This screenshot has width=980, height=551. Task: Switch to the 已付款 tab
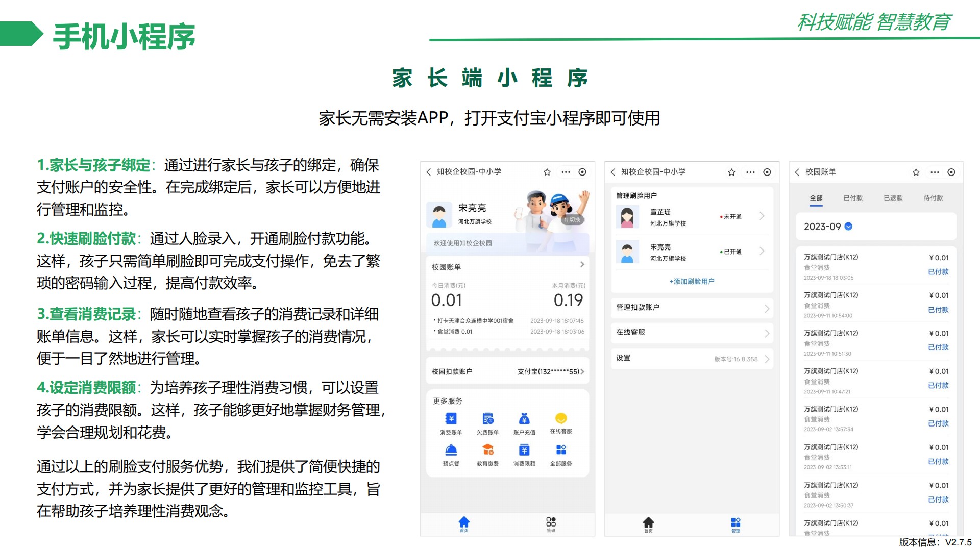click(853, 198)
